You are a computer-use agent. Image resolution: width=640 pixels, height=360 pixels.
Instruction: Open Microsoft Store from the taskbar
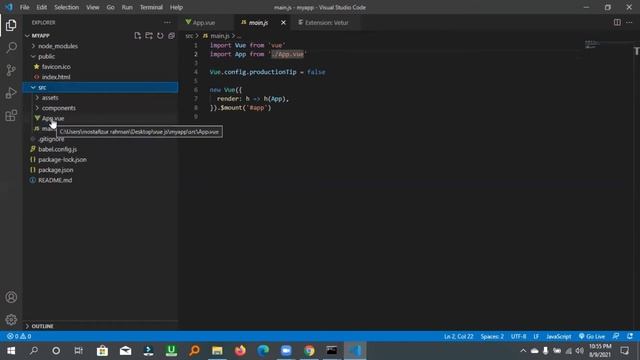click(x=102, y=351)
